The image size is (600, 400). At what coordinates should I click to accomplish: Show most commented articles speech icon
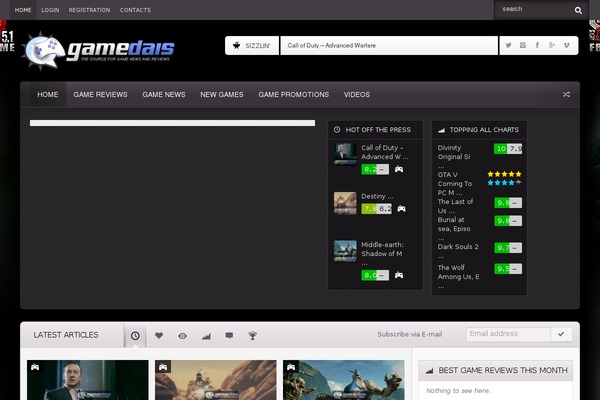[229, 336]
